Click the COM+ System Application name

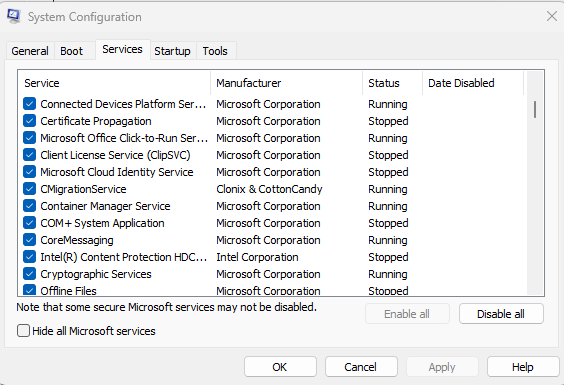click(x=102, y=223)
